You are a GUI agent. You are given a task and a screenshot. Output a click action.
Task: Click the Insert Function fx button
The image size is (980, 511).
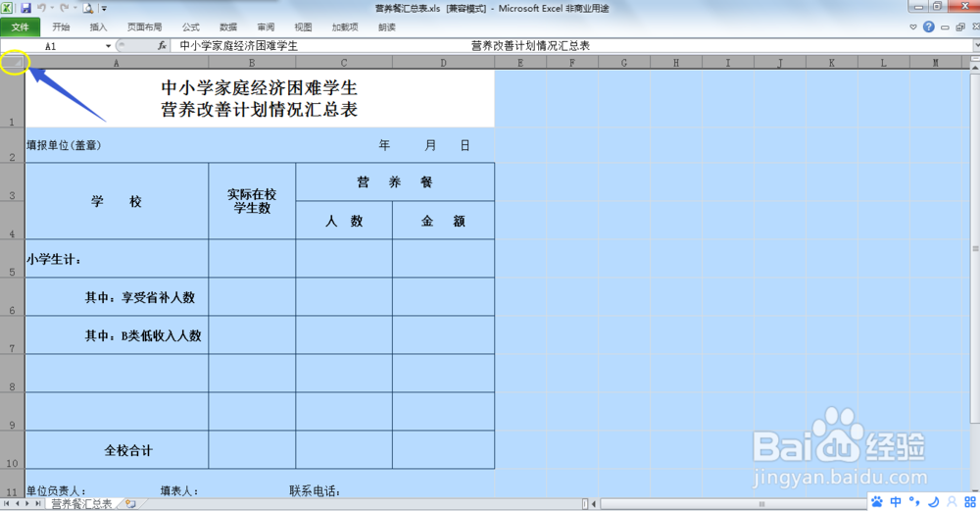click(162, 46)
